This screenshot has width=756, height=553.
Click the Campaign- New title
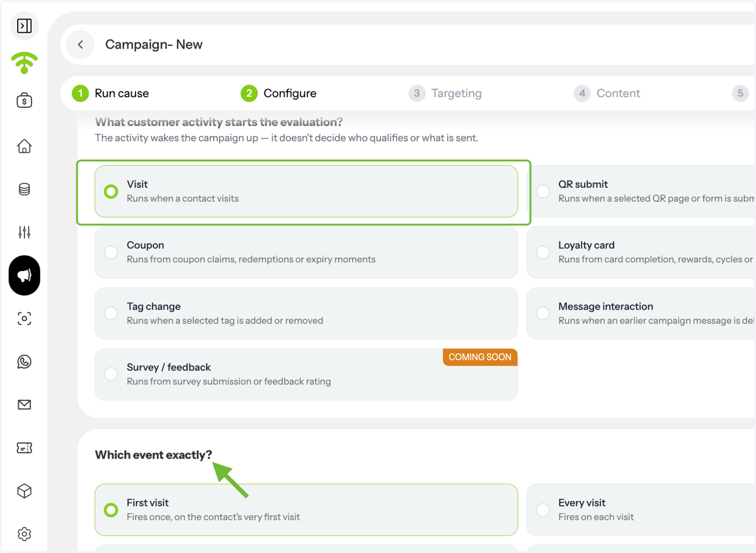pyautogui.click(x=154, y=45)
